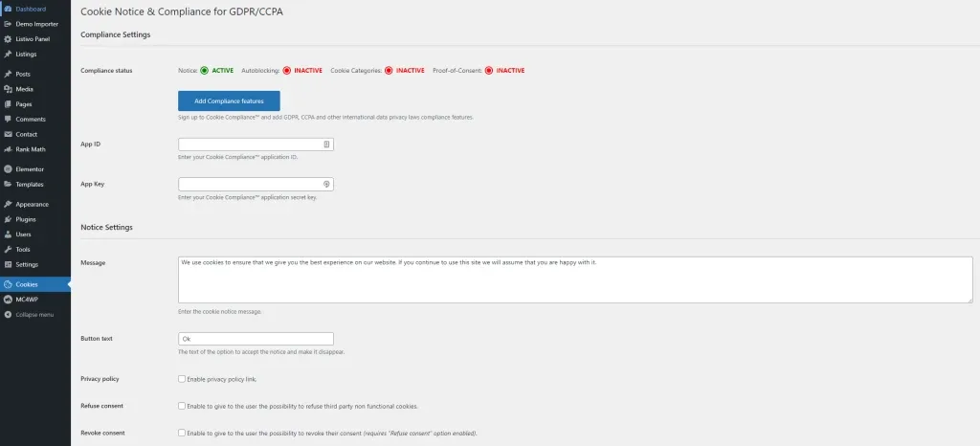The image size is (980, 446).
Task: Open the Rank Math menu item
Action: click(x=35, y=148)
